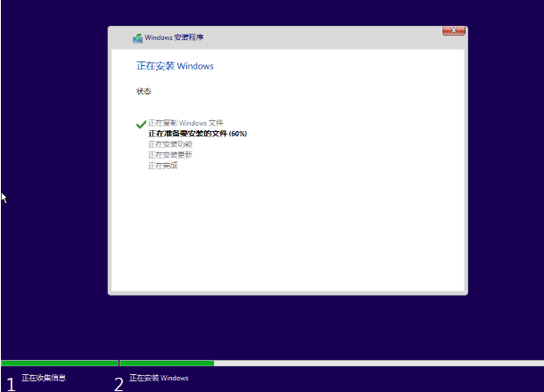Click the stage 1 progress bar
The height and width of the screenshot is (392, 544).
pos(60,363)
